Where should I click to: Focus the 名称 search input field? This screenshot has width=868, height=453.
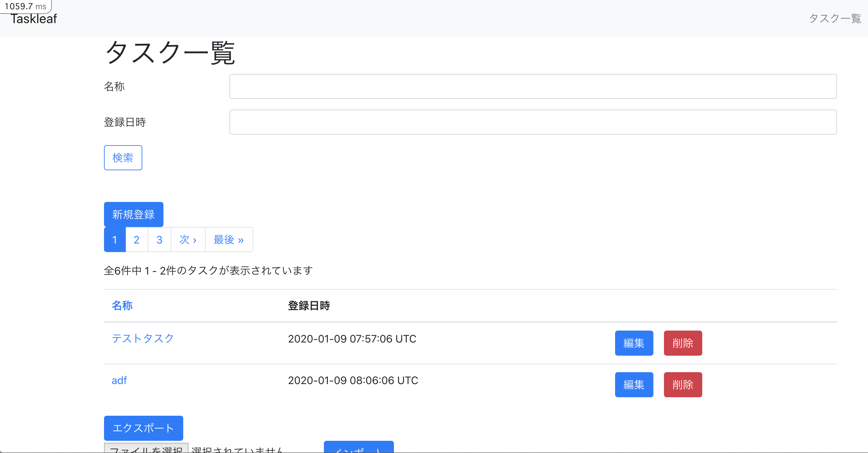coord(533,86)
